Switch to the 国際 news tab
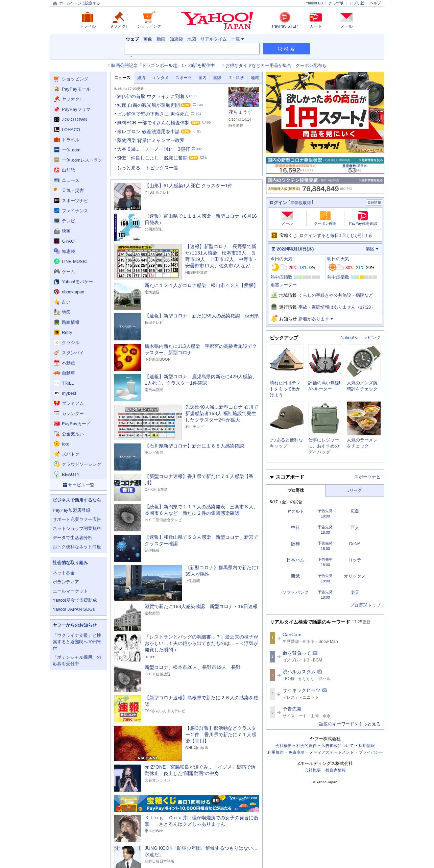The height and width of the screenshot is (868, 434). coord(217,78)
